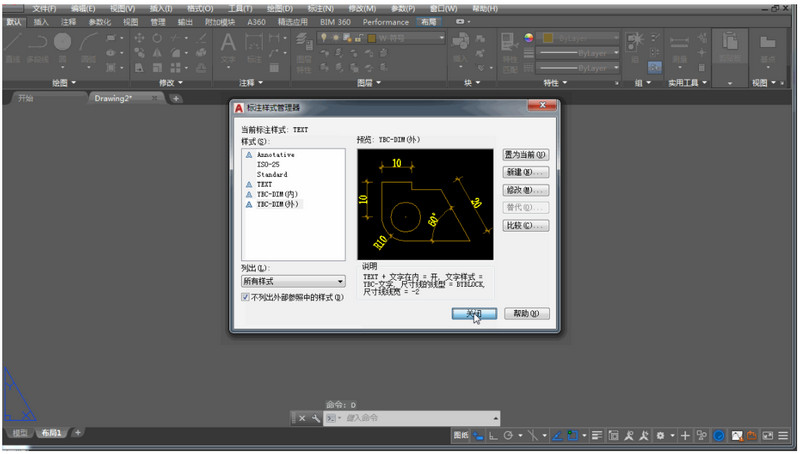
Task: Toggle ortho mode icon in status bar
Action: 492,436
